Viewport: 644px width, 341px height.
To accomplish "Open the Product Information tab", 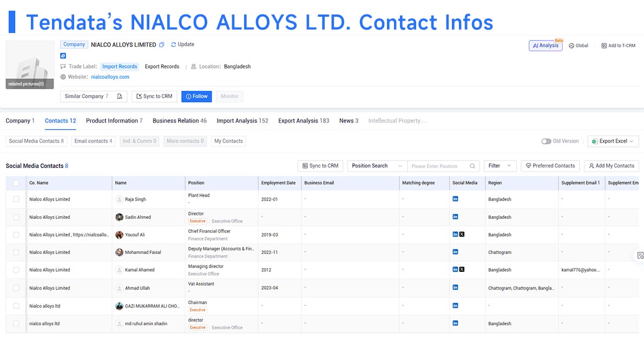I will (x=114, y=121).
